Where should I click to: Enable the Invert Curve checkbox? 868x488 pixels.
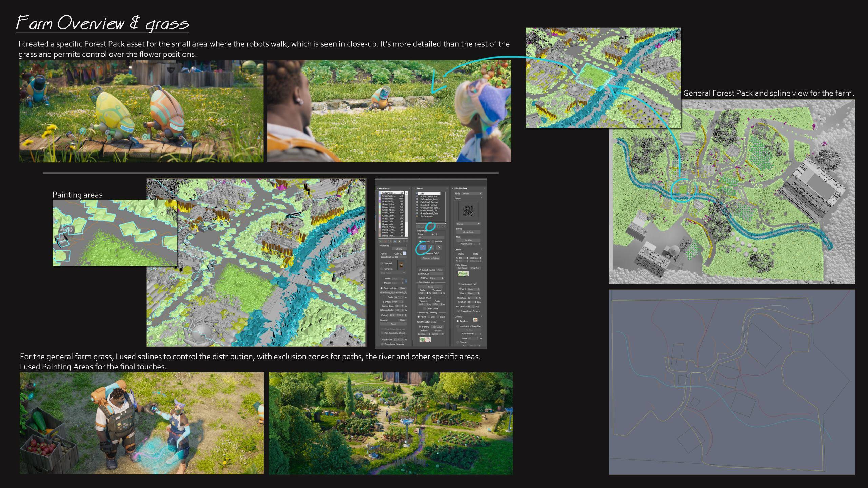coord(425,308)
